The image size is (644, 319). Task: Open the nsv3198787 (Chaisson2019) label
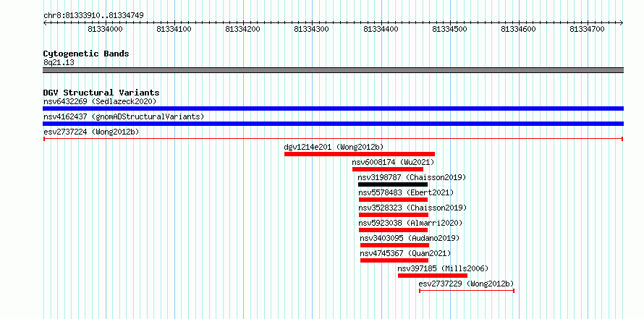(x=412, y=177)
